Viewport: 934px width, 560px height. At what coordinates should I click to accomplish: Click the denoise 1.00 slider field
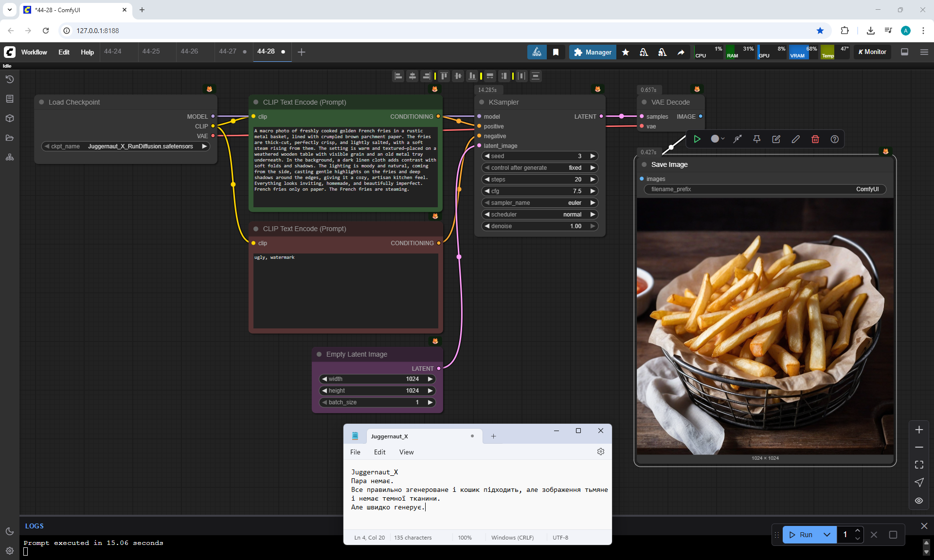[x=539, y=226]
